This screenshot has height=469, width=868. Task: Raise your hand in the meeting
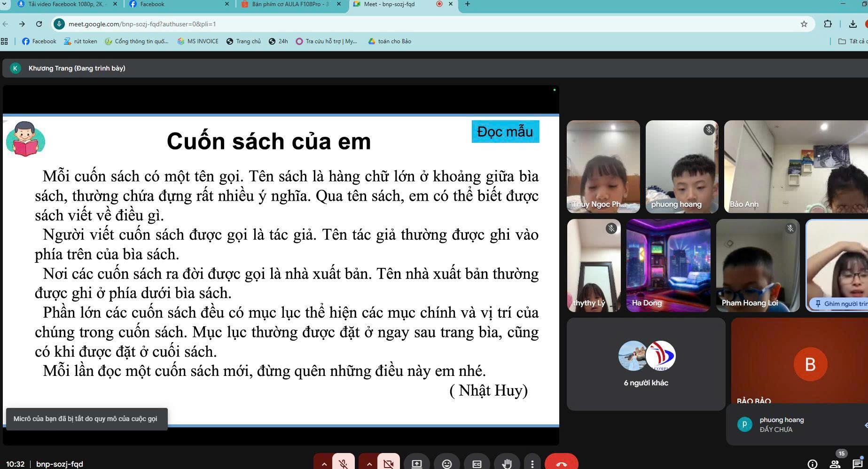coord(507,464)
